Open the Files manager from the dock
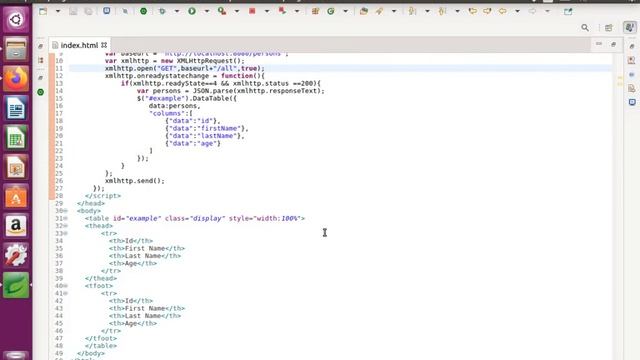The height and width of the screenshot is (360, 640). [x=16, y=49]
